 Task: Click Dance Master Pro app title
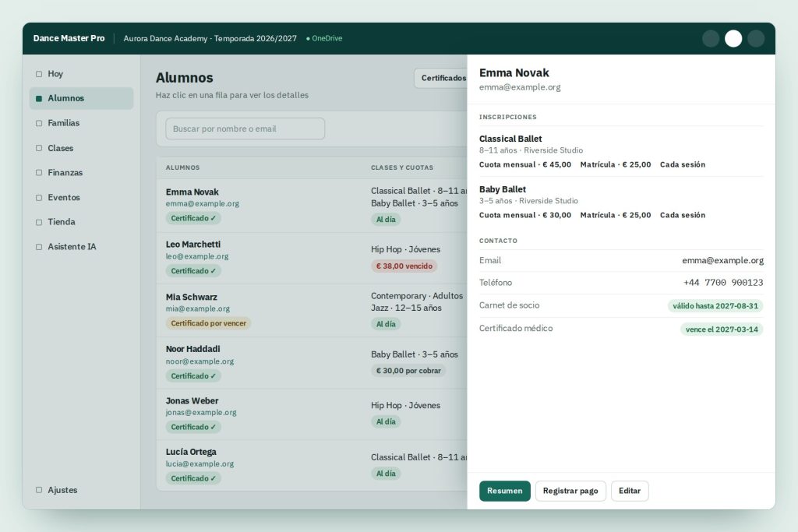[x=69, y=38]
